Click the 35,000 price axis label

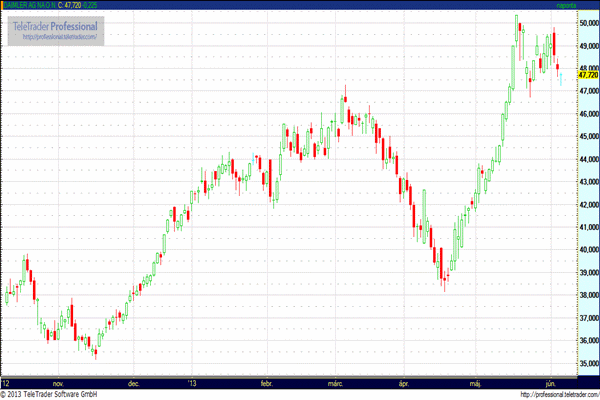pos(588,364)
